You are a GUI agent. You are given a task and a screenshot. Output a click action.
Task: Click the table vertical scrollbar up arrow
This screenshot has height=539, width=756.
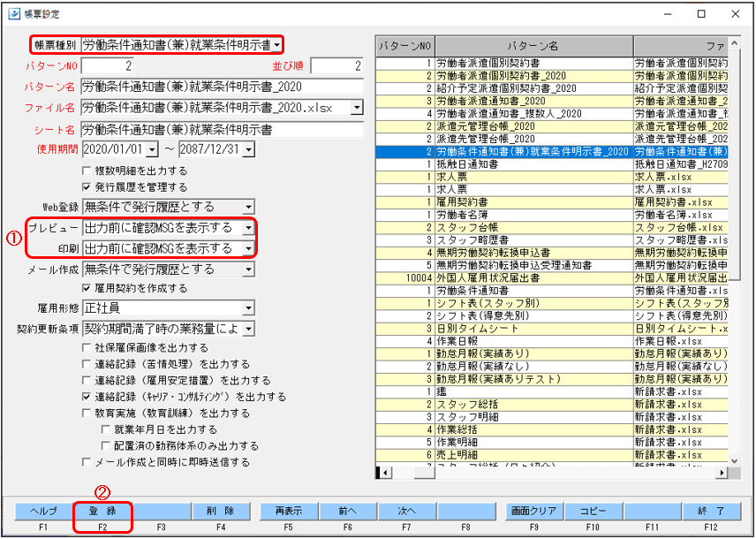pos(734,43)
